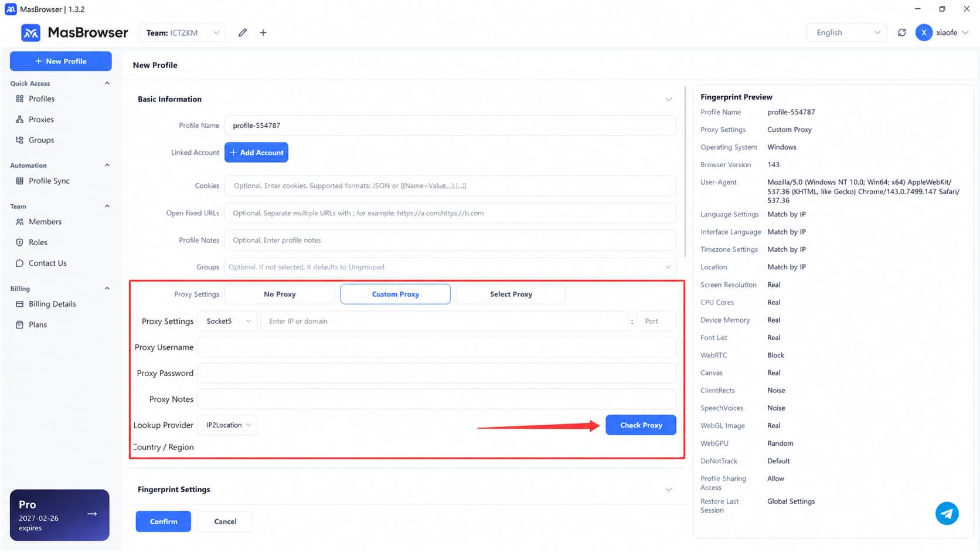Open Billing Details page
The height and width of the screenshot is (552, 980).
[x=52, y=304]
